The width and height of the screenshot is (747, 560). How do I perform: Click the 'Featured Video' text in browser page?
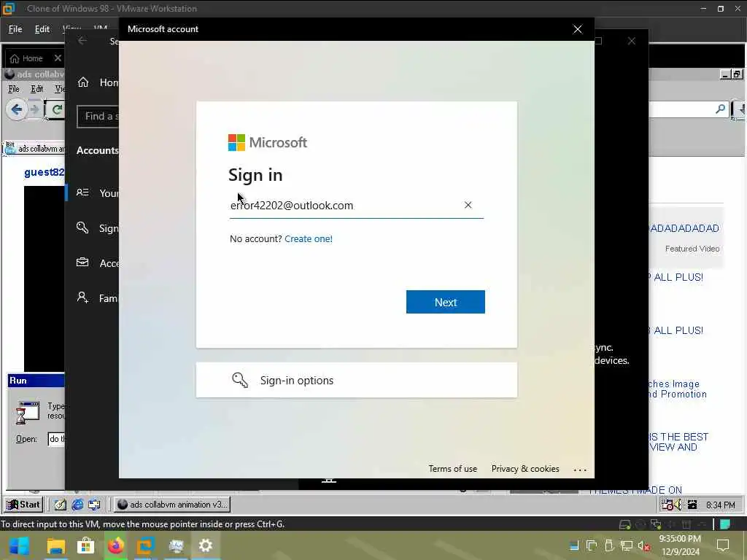(x=692, y=249)
